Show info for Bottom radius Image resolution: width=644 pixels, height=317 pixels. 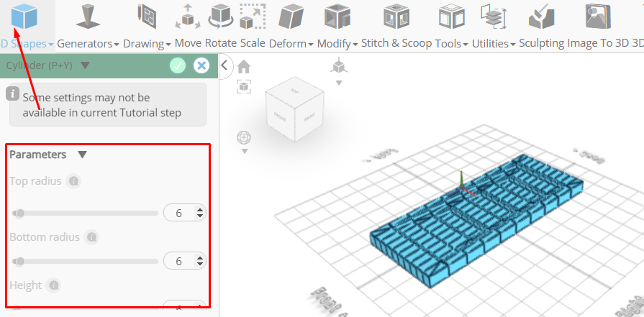tap(91, 237)
